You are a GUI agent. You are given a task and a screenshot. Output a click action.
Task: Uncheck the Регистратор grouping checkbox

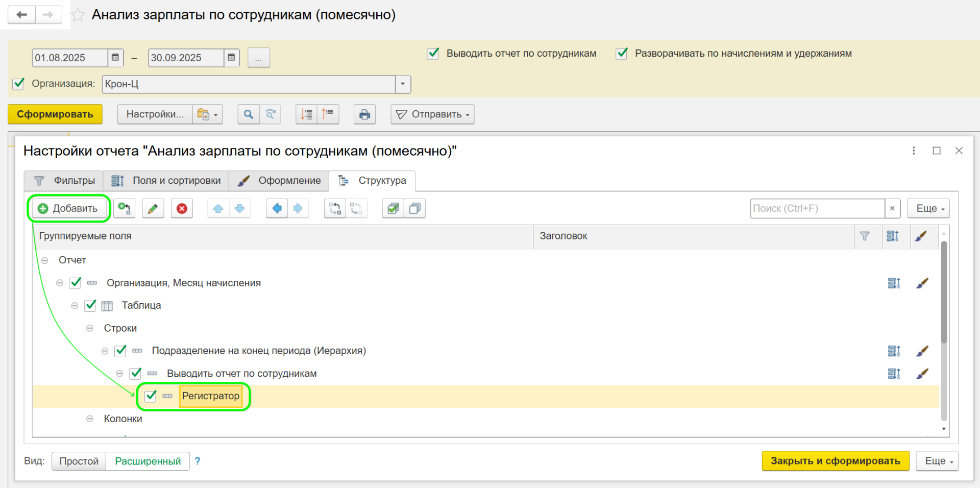pyautogui.click(x=150, y=396)
